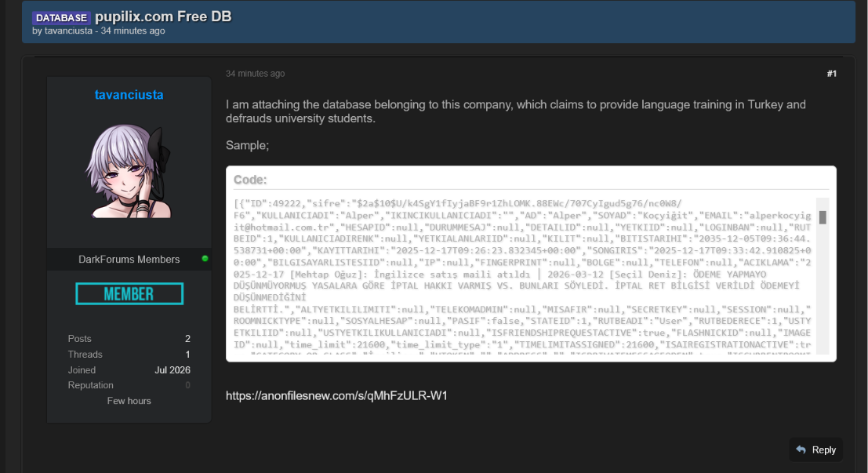Click the '34 minutes ago' post timestamp
Screen dimensions: 868x473
(x=255, y=74)
